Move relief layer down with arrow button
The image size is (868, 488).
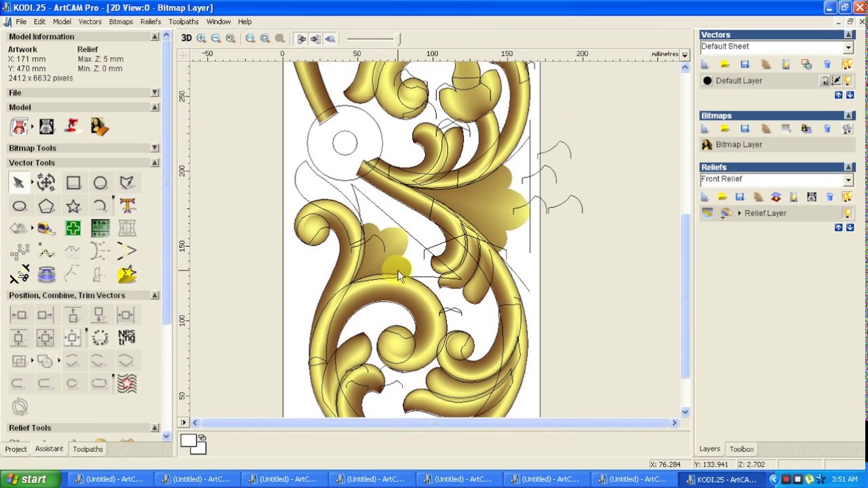[850, 228]
